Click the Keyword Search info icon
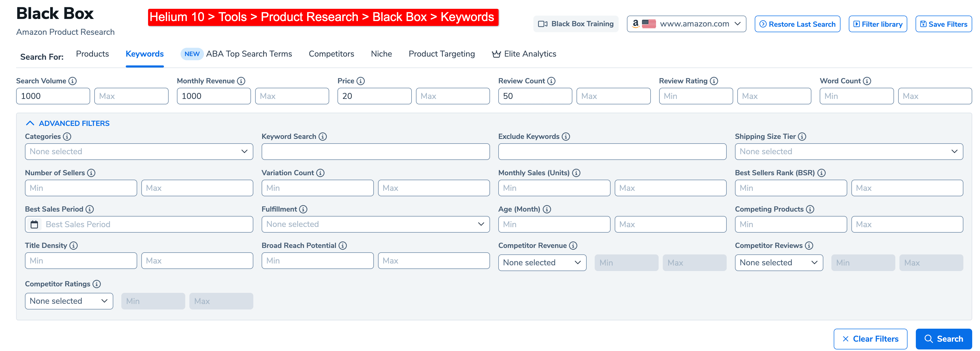 pyautogui.click(x=323, y=137)
